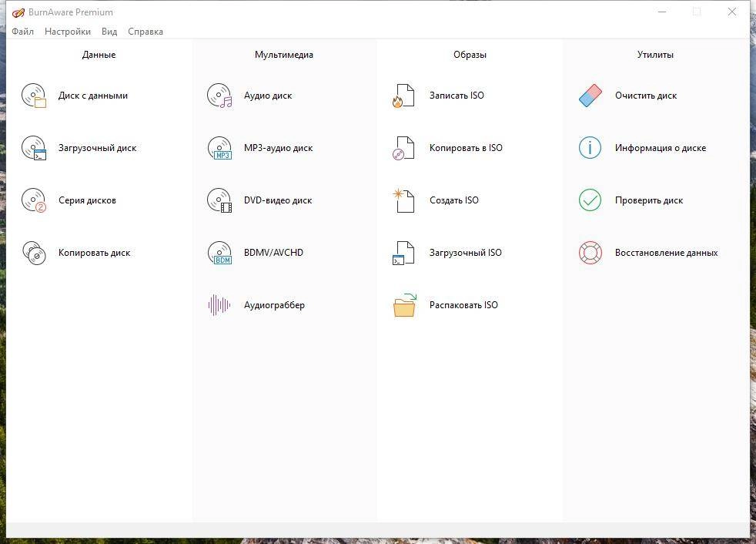Click the Create ISO star icon

(403, 200)
